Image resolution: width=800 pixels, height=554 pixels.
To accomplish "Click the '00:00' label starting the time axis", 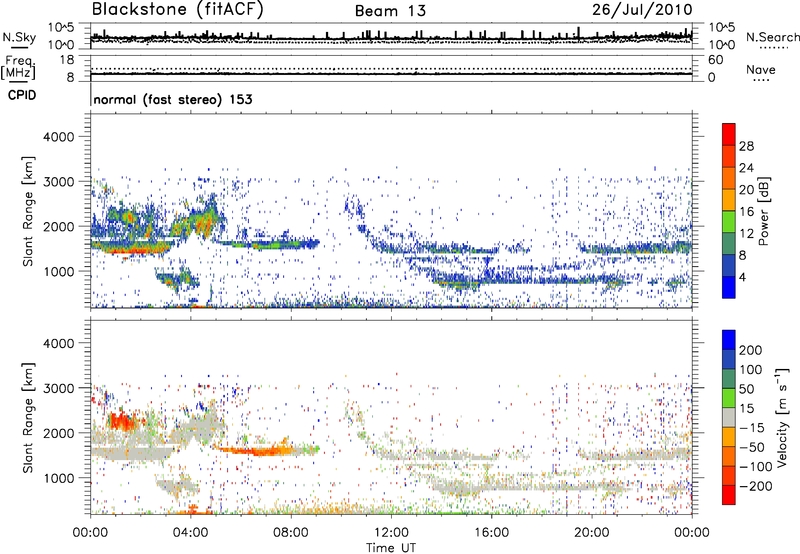I will pyautogui.click(x=90, y=533).
